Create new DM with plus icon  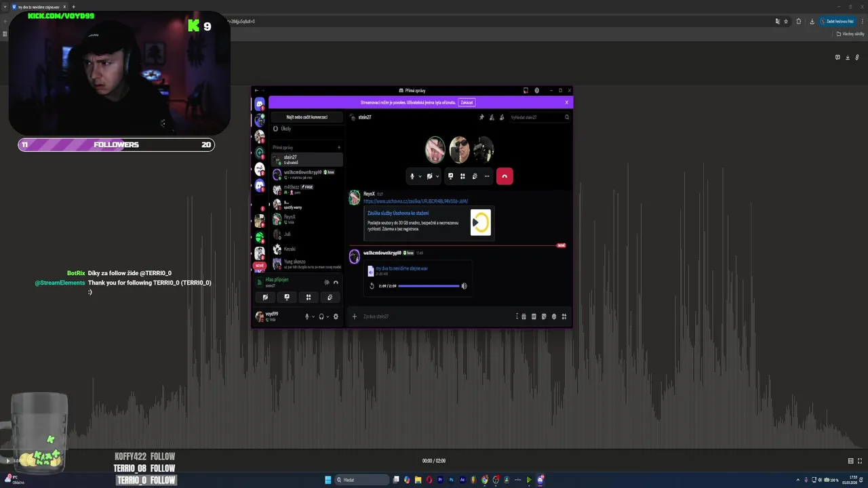[339, 147]
